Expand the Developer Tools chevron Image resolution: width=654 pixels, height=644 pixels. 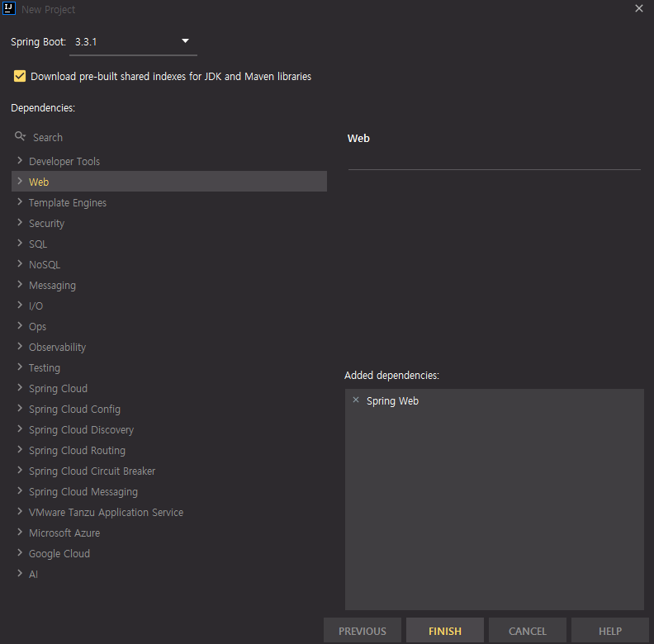(20, 160)
